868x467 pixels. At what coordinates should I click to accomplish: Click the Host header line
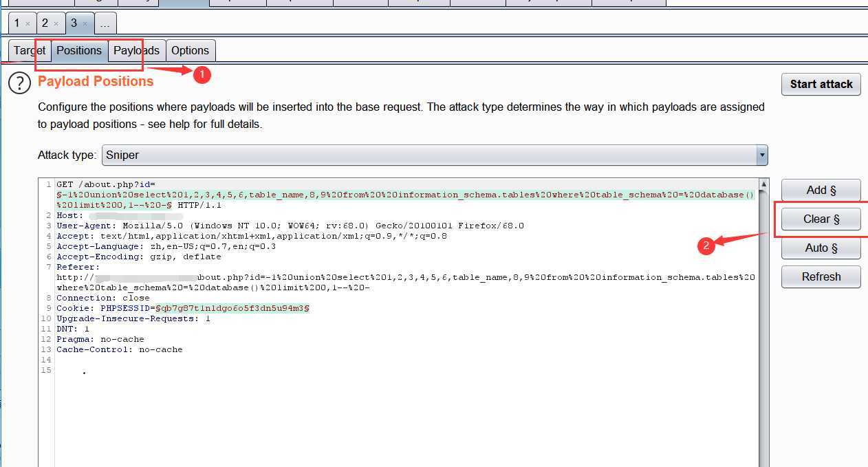(120, 215)
